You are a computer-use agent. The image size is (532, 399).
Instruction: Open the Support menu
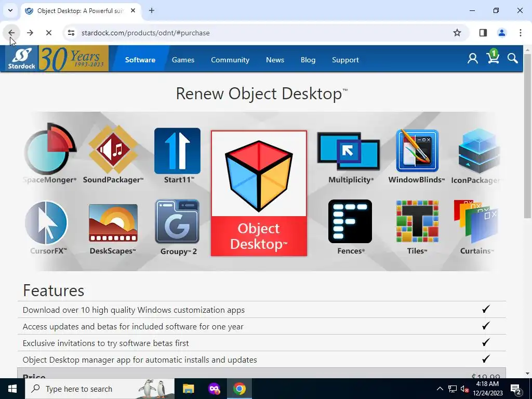point(345,60)
